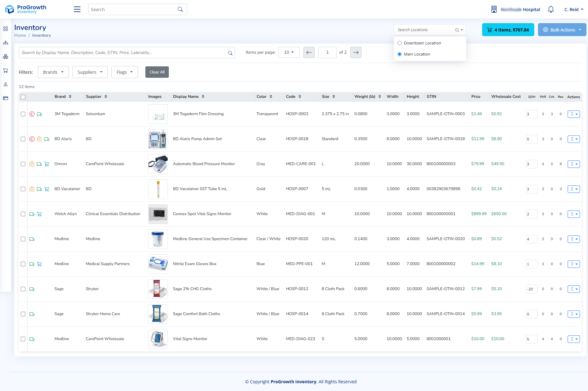
Task: Click the shopping cart icon in sidebar
Action: (6, 70)
